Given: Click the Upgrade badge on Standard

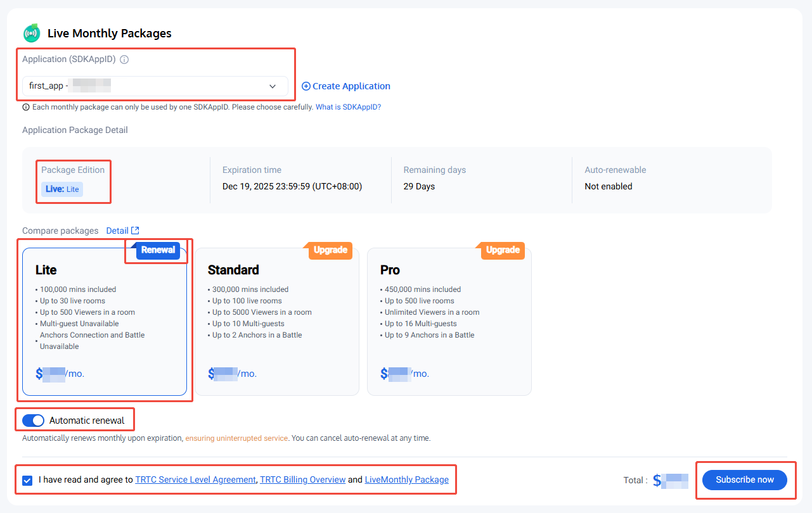Looking at the screenshot, I should 330,250.
